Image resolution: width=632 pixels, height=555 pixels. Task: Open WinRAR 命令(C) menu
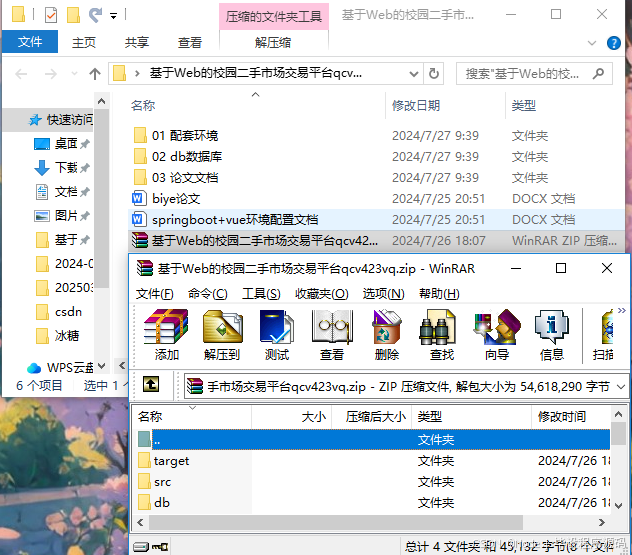pos(208,294)
